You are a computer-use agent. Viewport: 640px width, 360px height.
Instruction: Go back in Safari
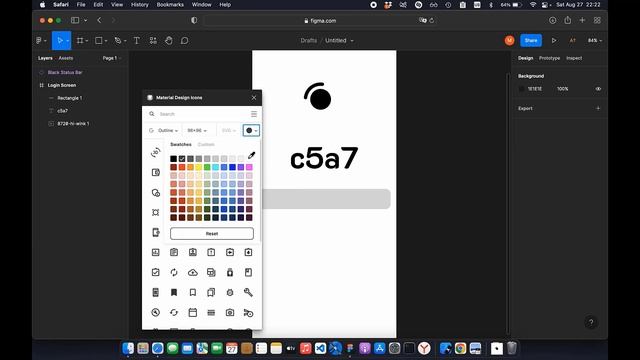[x=99, y=20]
